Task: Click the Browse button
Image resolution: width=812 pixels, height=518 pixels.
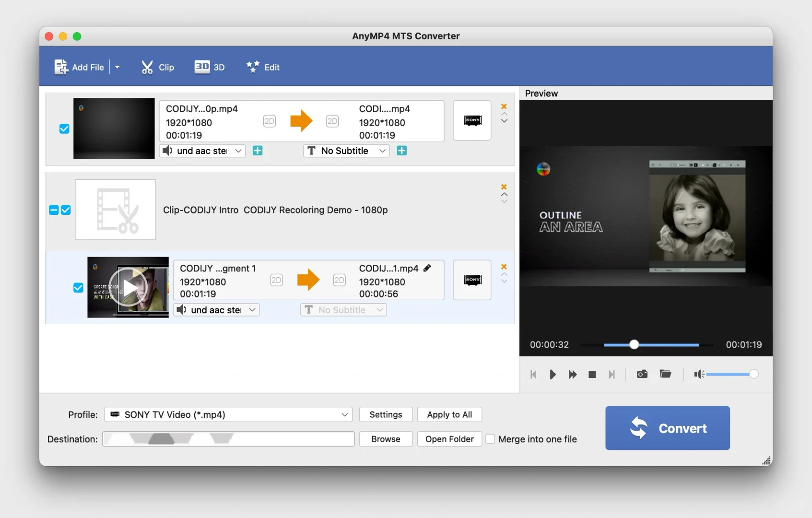Action: pyautogui.click(x=386, y=439)
